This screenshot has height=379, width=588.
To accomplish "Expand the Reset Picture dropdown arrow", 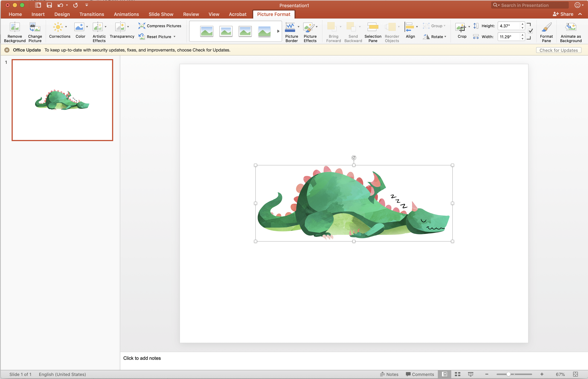I will tap(174, 37).
